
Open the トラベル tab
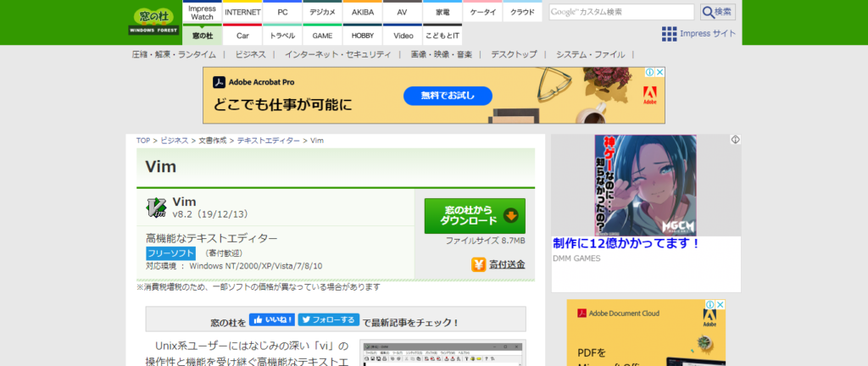click(282, 36)
